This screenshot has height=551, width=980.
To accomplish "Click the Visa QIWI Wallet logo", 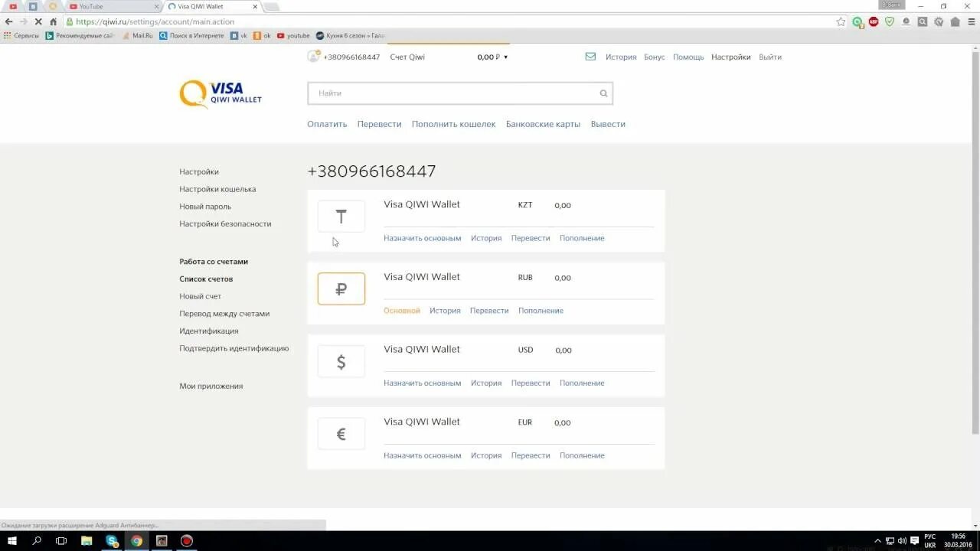I will click(220, 94).
